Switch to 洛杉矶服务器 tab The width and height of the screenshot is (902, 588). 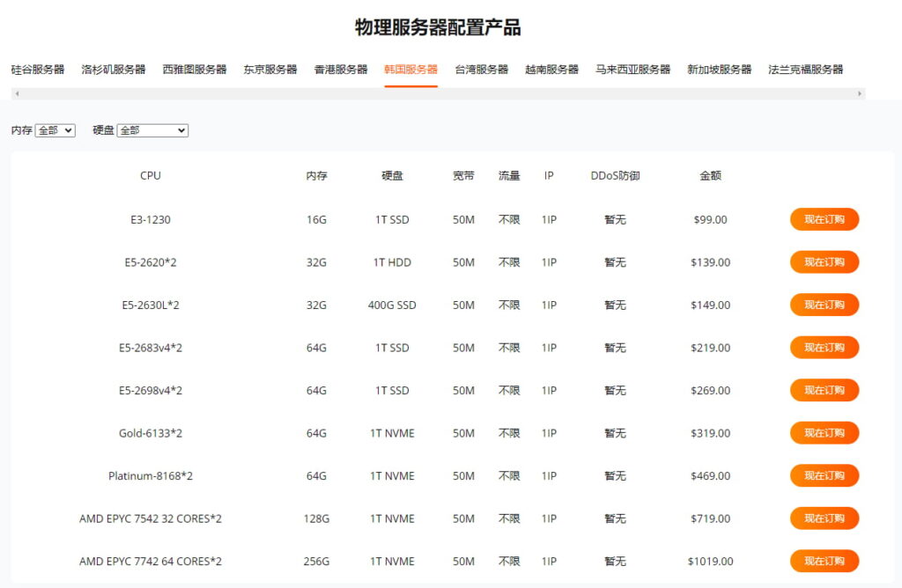[x=114, y=70]
